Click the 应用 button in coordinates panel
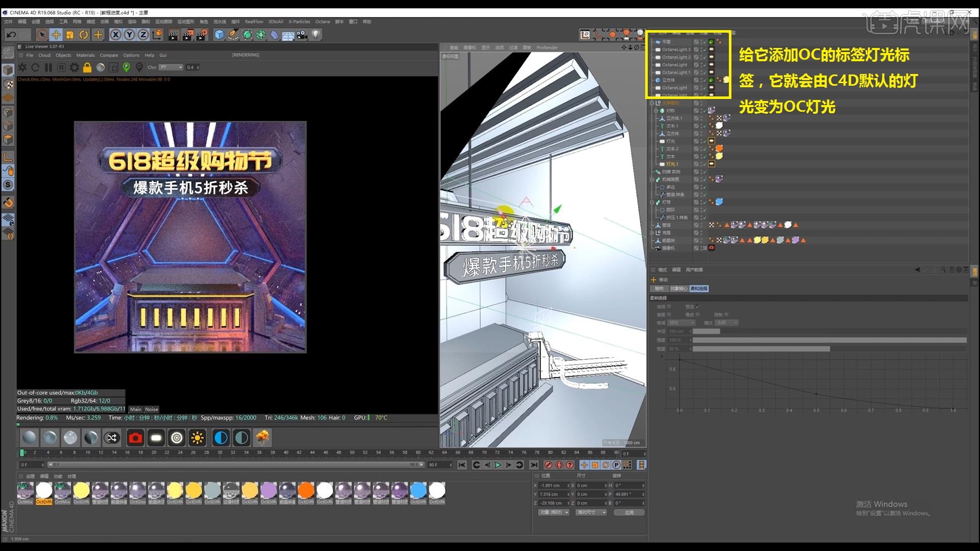The width and height of the screenshot is (980, 551). coord(631,513)
